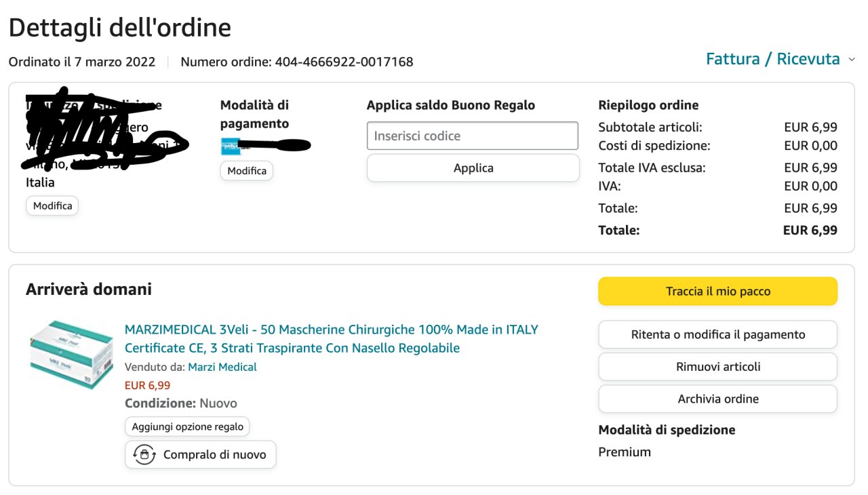
Task: Open the Fattura / Ricevuta link
Action: pos(772,59)
